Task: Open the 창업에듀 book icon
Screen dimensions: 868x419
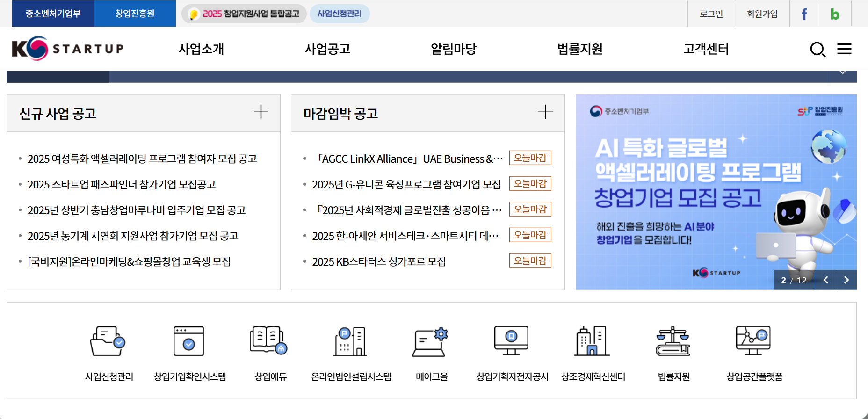Action: pos(269,340)
